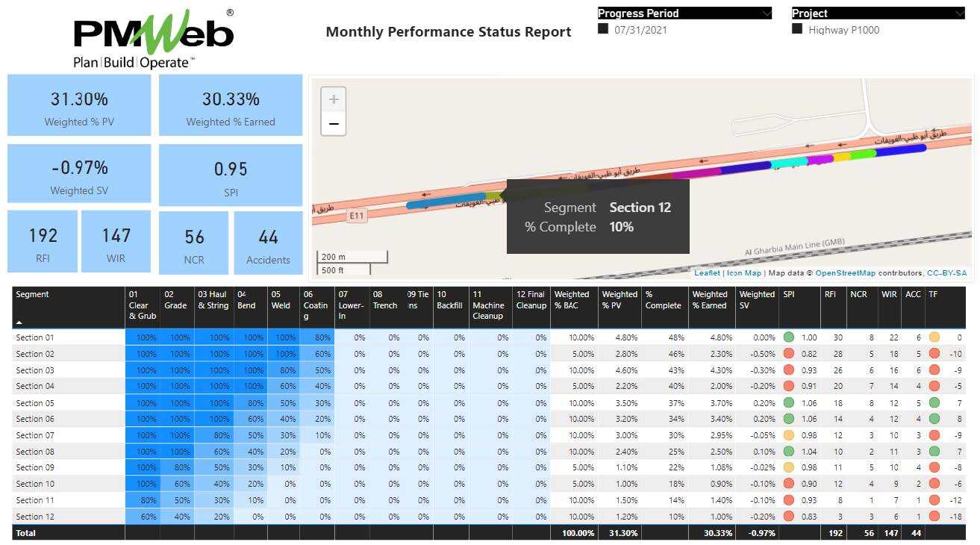Viewport: 980px width, 545px height.
Task: Zoom in on the map
Action: [333, 99]
